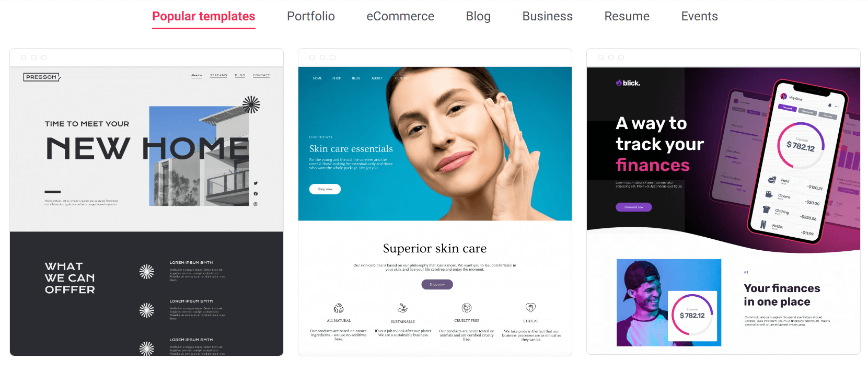Open the Popular templates tab
The height and width of the screenshot is (372, 868).
click(x=203, y=16)
